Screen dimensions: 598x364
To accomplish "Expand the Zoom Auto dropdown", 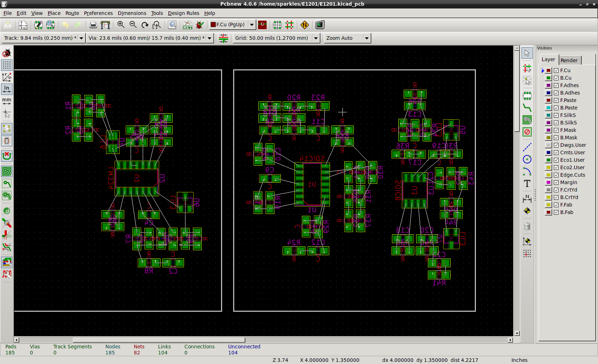I will (366, 38).
